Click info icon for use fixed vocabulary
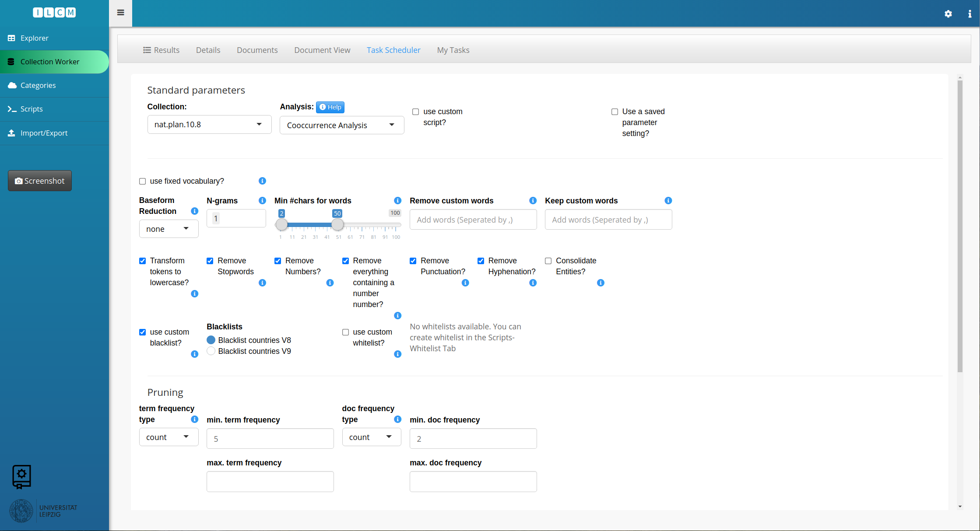This screenshot has height=531, width=980. coord(262,181)
